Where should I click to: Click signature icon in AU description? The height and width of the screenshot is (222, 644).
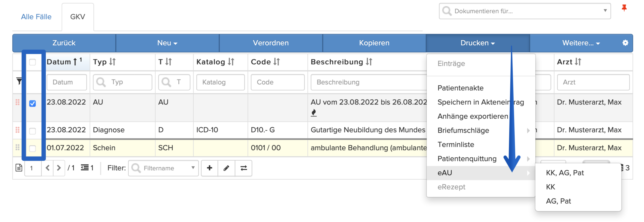point(314,113)
